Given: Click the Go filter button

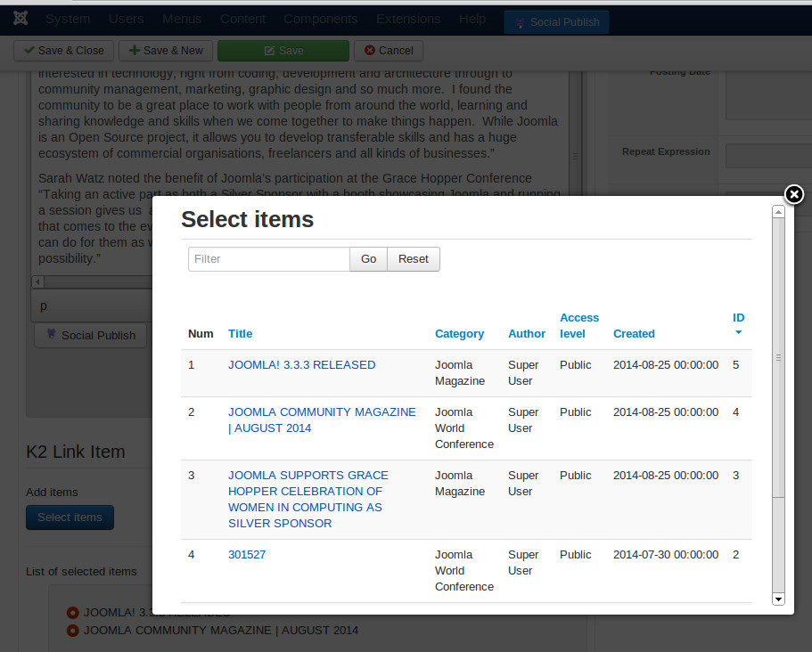Looking at the screenshot, I should (368, 258).
